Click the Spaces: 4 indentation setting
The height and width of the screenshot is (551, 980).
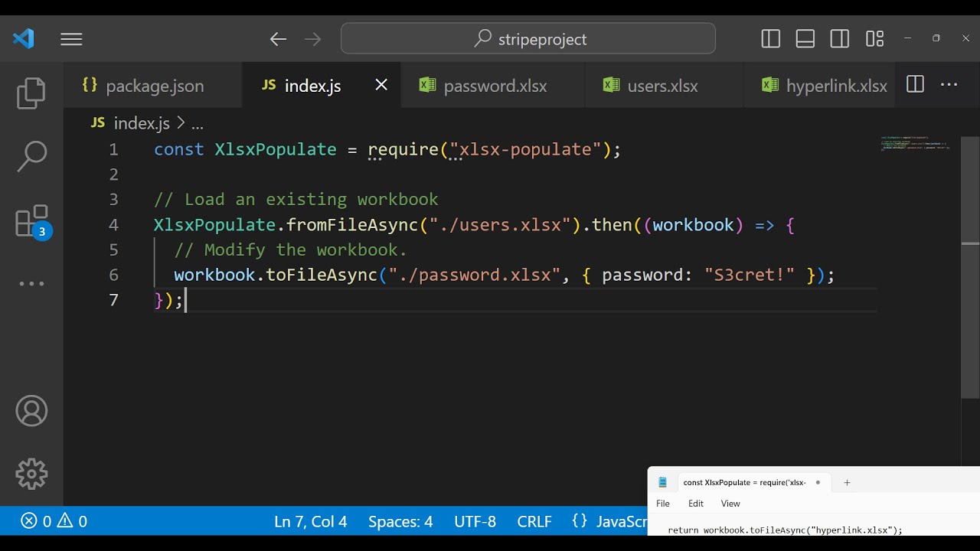click(x=400, y=522)
